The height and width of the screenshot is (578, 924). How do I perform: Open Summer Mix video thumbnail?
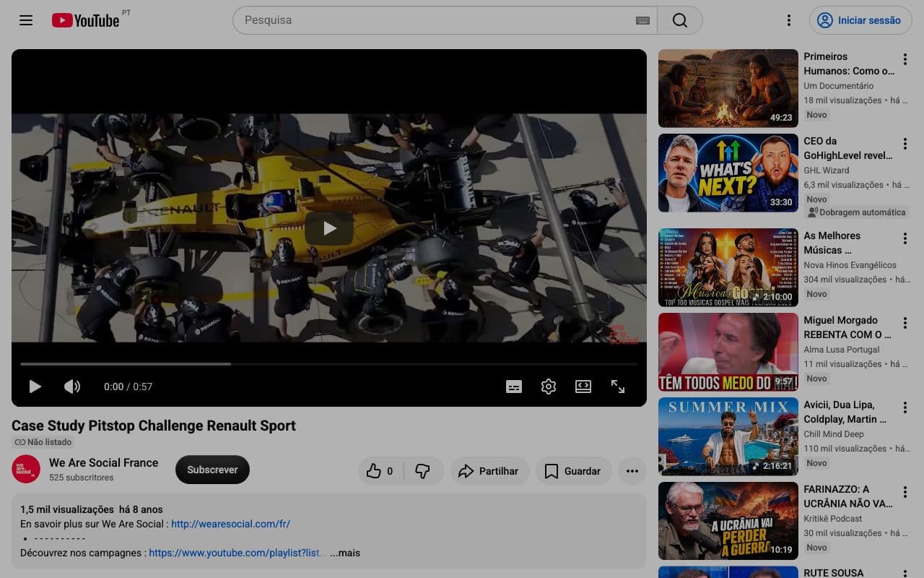point(728,436)
